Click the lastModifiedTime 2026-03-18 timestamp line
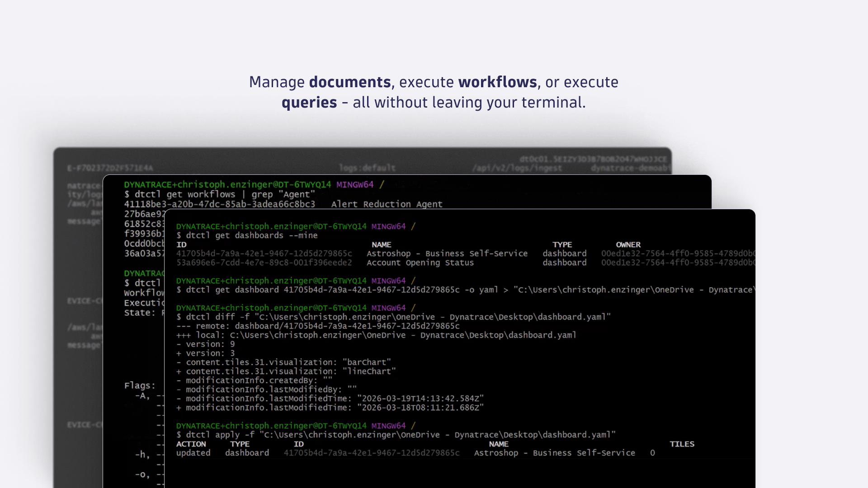The image size is (868, 488). [x=330, y=407]
